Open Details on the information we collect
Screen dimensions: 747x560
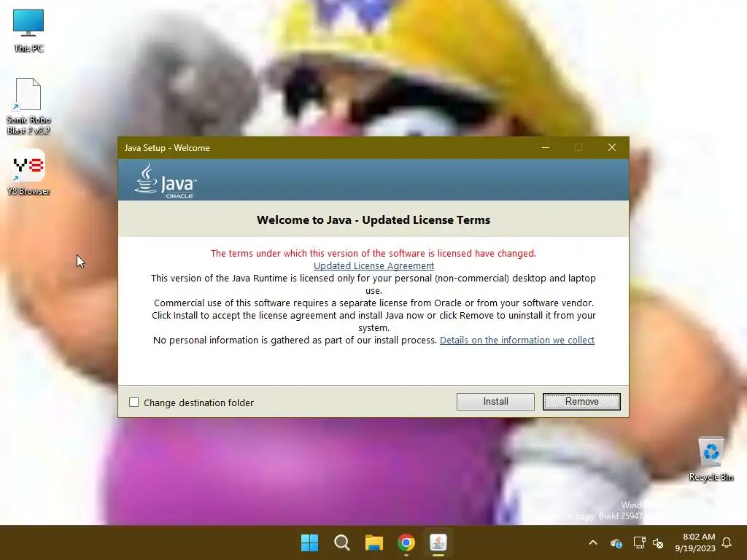pos(517,340)
